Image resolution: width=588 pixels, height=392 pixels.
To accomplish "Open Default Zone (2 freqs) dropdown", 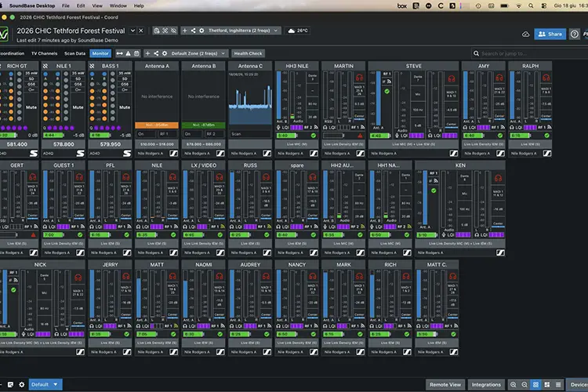I will (x=198, y=53).
